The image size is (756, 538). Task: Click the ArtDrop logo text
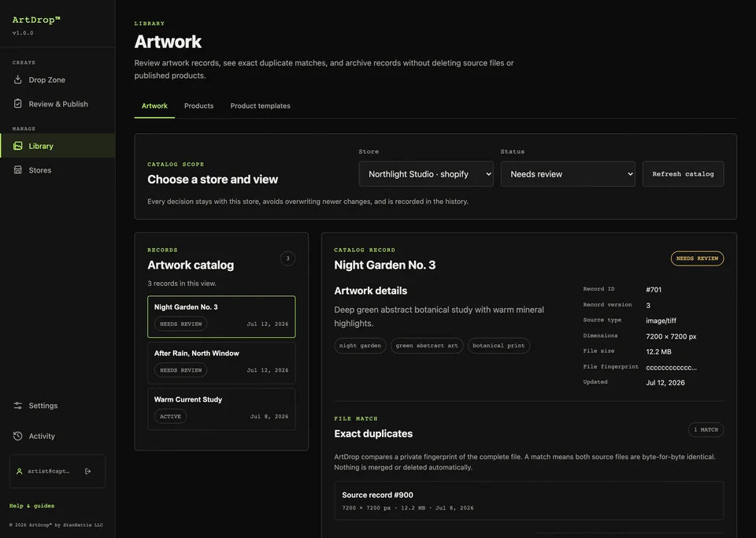tap(36, 20)
